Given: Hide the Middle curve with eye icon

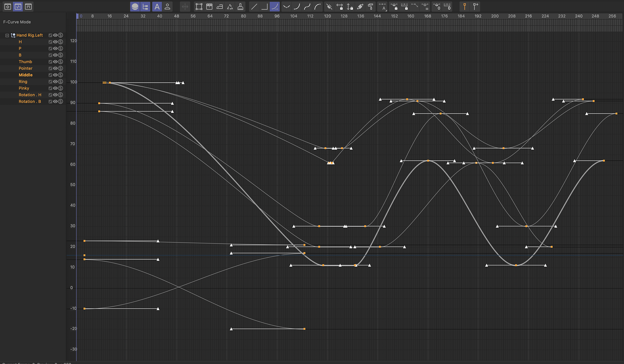Looking at the screenshot, I should coord(55,75).
